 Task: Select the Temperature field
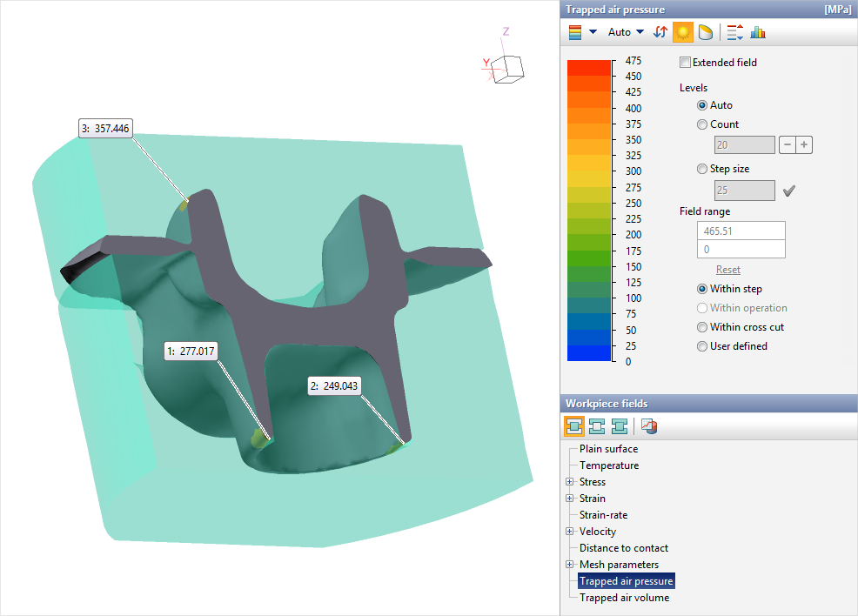click(609, 465)
